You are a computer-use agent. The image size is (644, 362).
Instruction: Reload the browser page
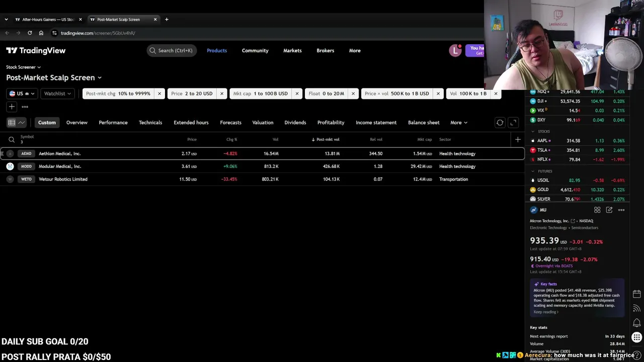(x=30, y=33)
